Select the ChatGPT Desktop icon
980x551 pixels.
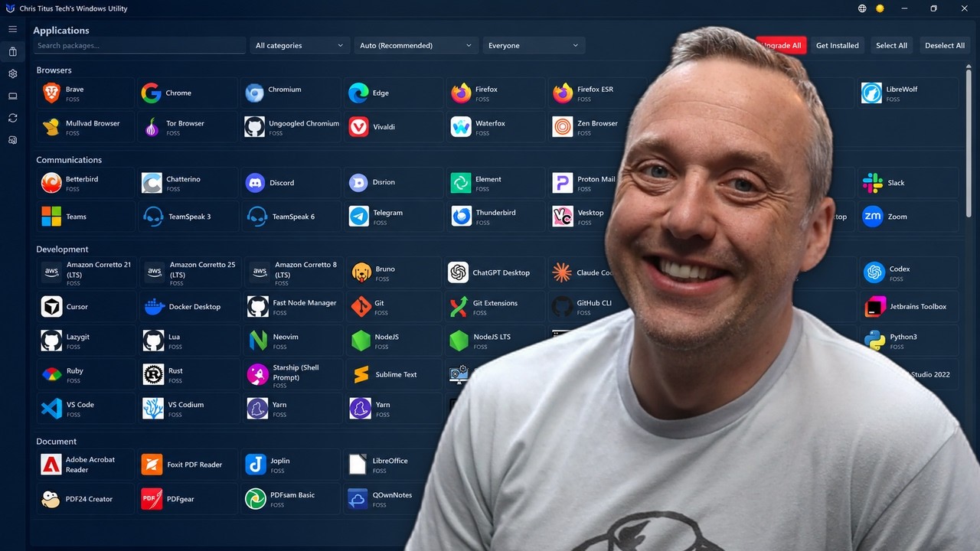[458, 272]
